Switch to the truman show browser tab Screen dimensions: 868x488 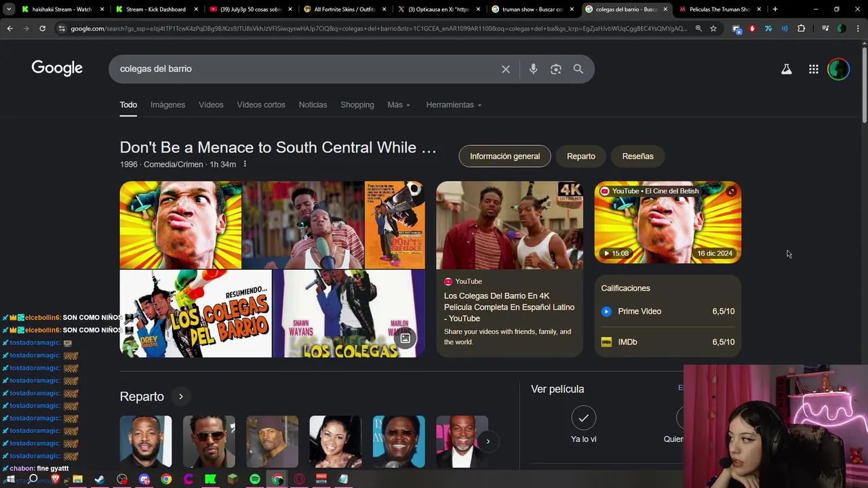tap(532, 9)
